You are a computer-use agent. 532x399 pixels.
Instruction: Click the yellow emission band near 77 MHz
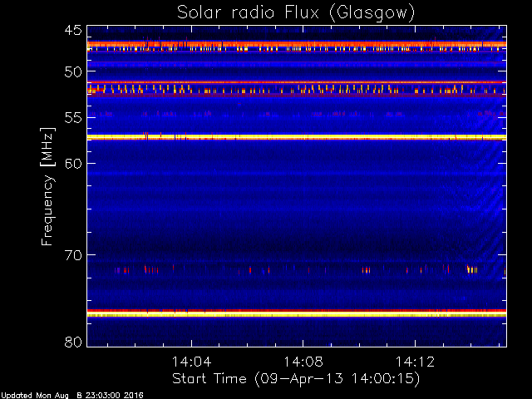click(x=297, y=314)
